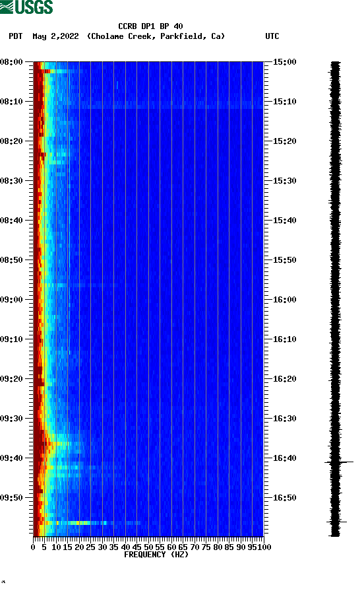The height and width of the screenshot is (589, 364).
Task: Click '(Cholame Creek, Parkfield, Ca)' location text
Action: coord(156,36)
